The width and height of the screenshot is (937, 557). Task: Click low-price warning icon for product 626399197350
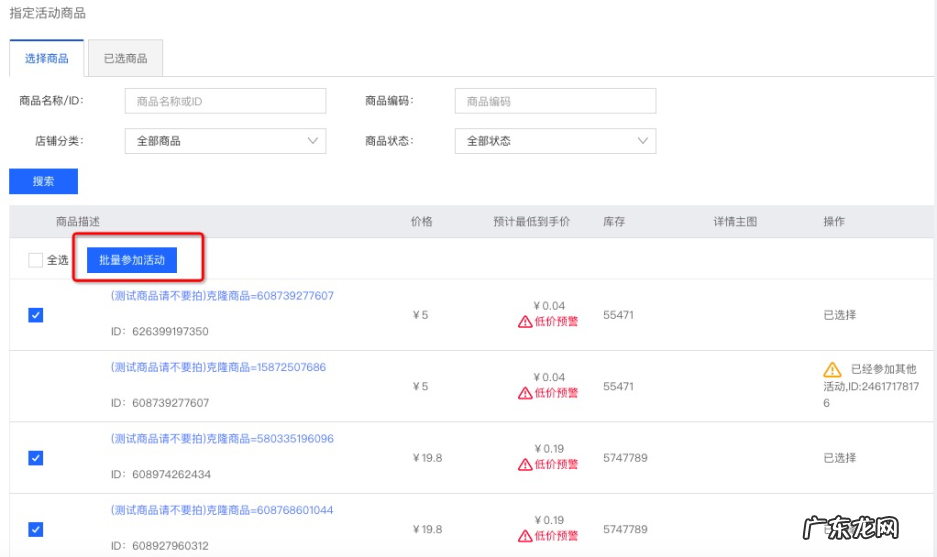tap(525, 322)
